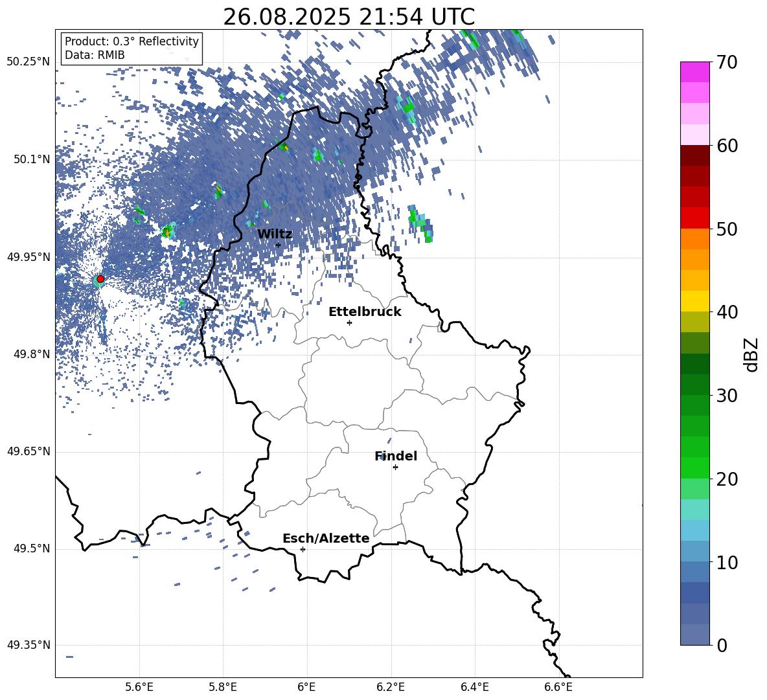Click the latitude label 49.35°N

[29, 645]
